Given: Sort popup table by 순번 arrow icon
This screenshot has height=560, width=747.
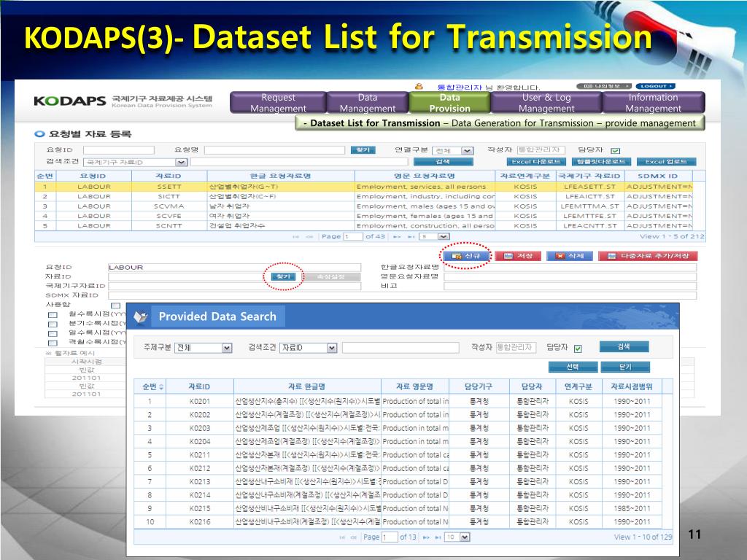Looking at the screenshot, I should click(161, 386).
